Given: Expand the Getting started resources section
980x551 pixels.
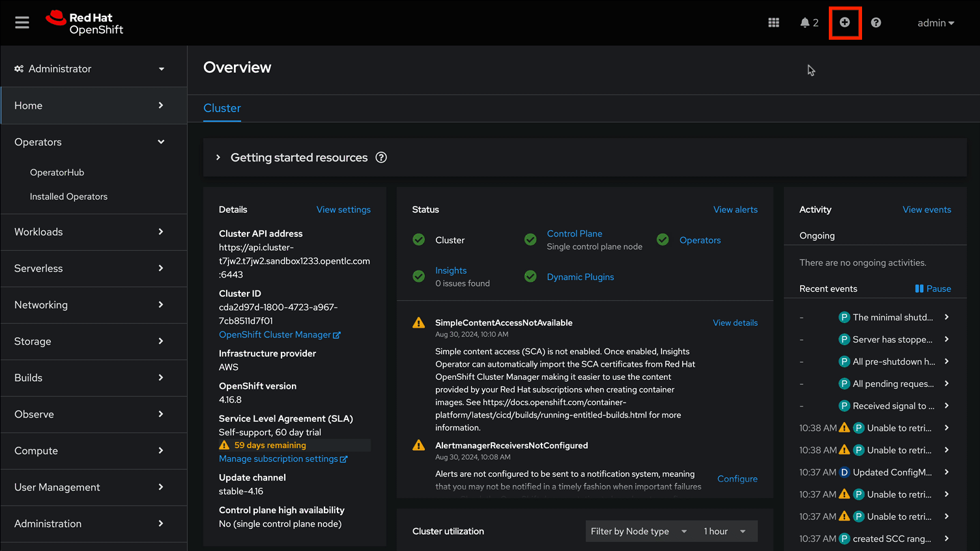Looking at the screenshot, I should tap(218, 158).
